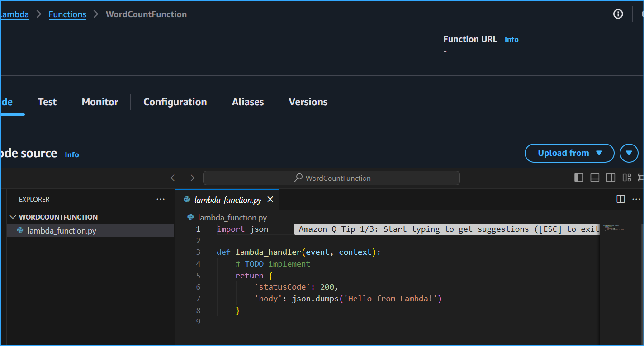Open the Lambda info icon at top right

coord(618,14)
